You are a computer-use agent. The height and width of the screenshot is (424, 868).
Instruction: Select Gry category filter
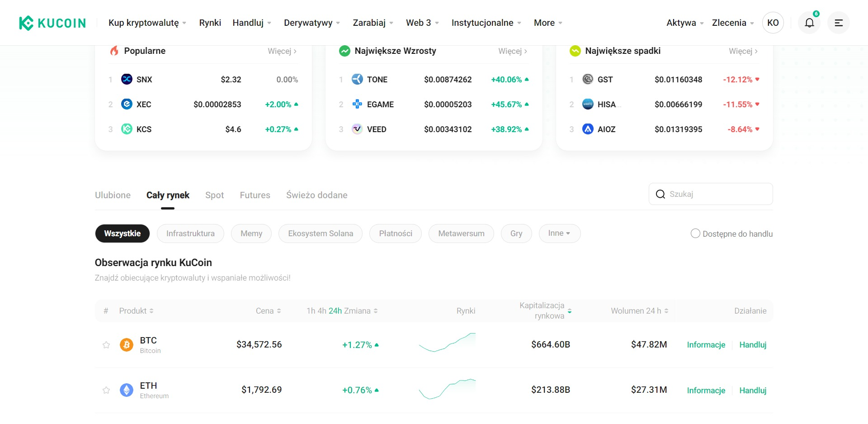(516, 233)
